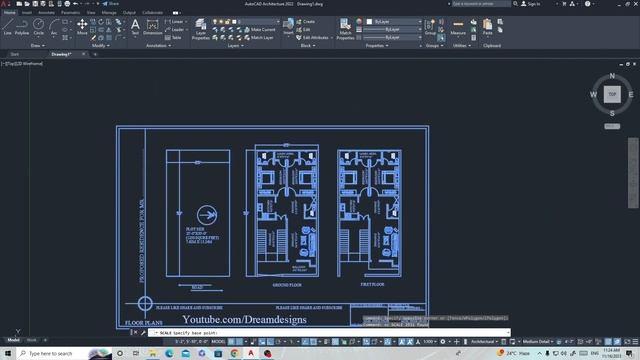Select the Arc tool

[x=54, y=27]
